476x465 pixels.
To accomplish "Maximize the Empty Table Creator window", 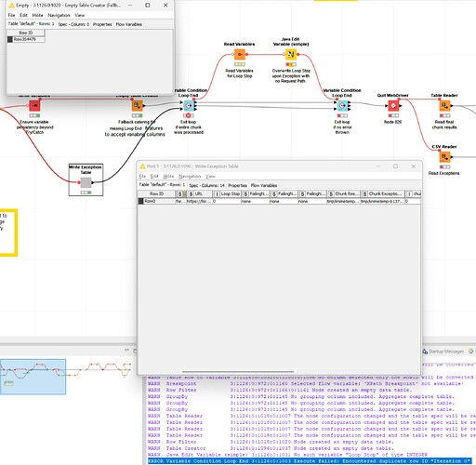I will pyautogui.click(x=148, y=5).
